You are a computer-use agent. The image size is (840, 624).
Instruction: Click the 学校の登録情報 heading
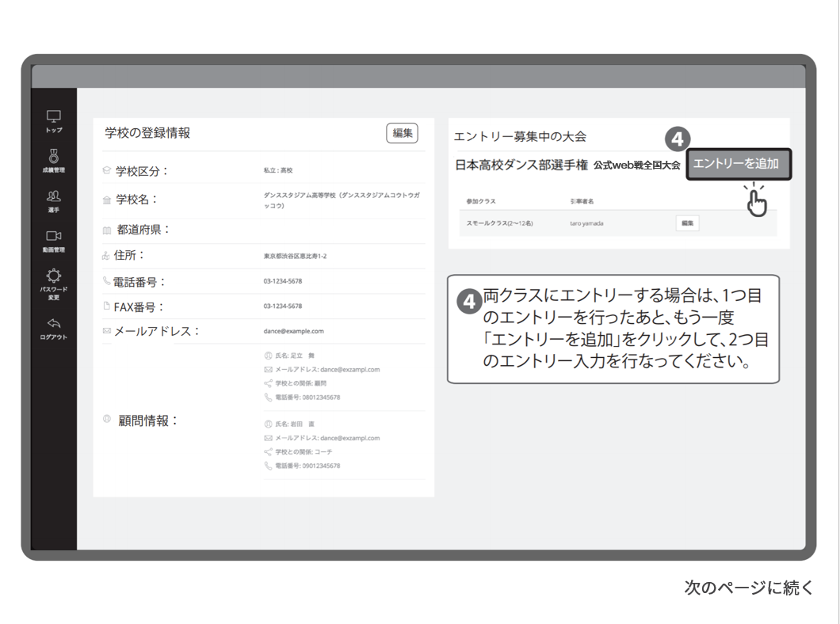[x=147, y=133]
